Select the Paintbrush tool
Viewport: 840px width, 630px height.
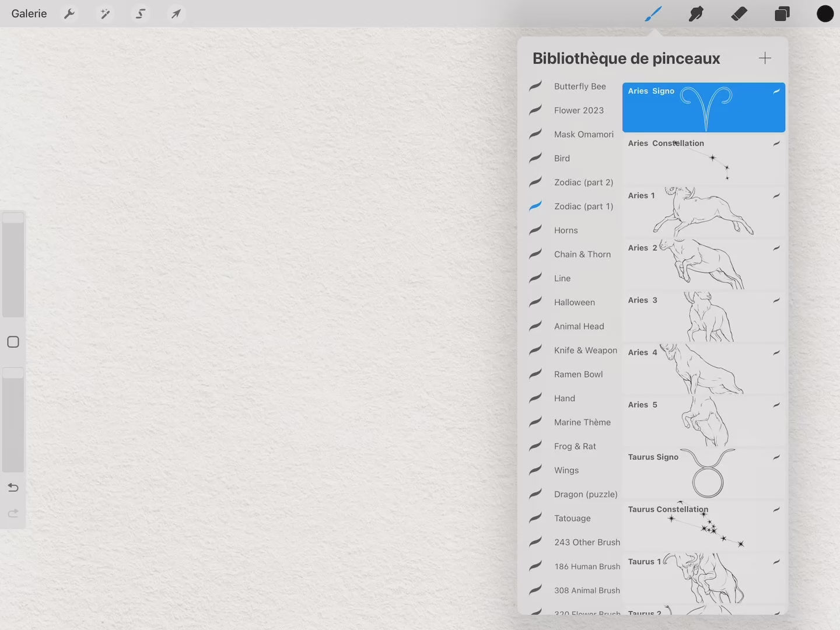(653, 13)
